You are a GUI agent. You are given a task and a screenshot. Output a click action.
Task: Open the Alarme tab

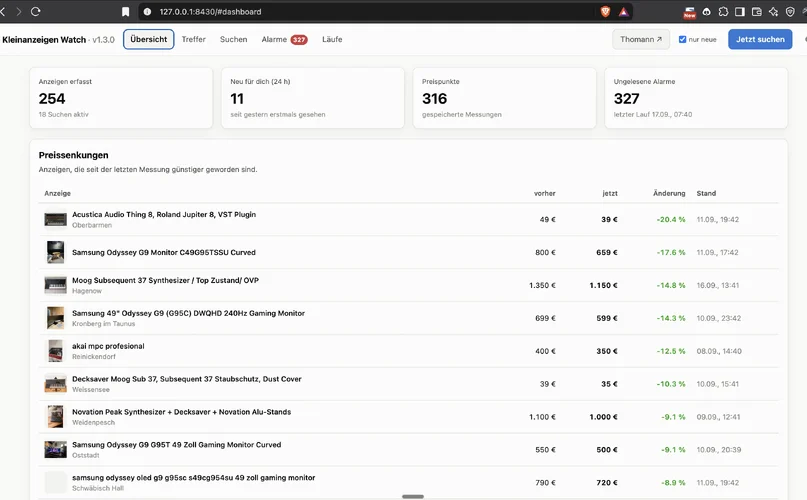pos(284,39)
